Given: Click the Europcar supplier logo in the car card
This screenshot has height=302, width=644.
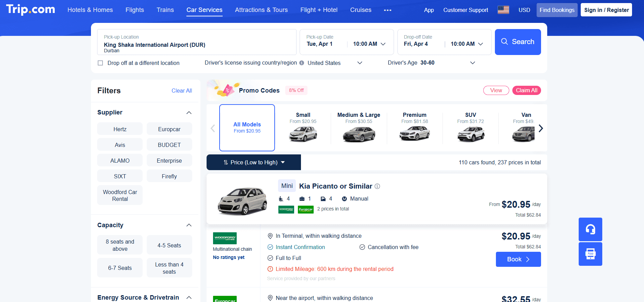Looking at the screenshot, I should click(x=306, y=209).
